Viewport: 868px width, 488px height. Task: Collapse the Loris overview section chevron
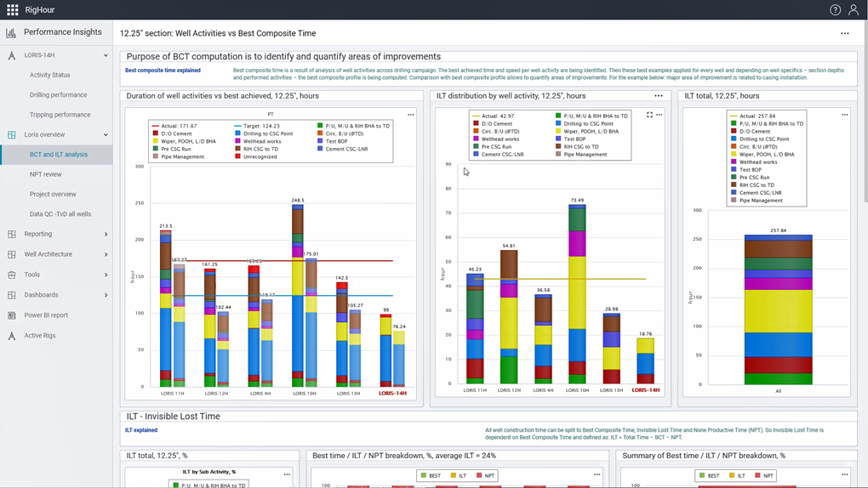click(106, 134)
